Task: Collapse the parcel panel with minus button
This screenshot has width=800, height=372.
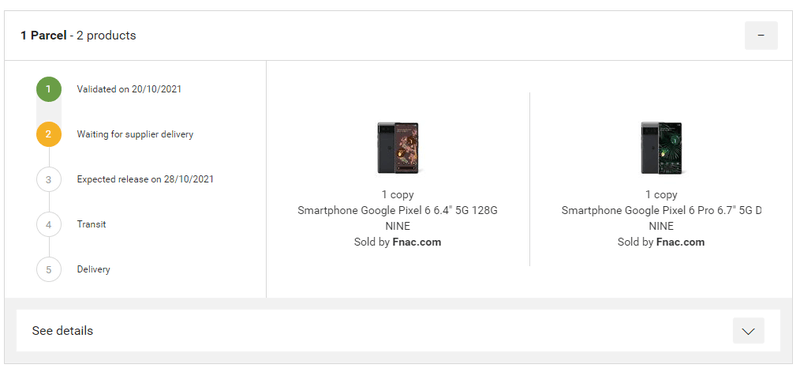Action: coord(761,35)
